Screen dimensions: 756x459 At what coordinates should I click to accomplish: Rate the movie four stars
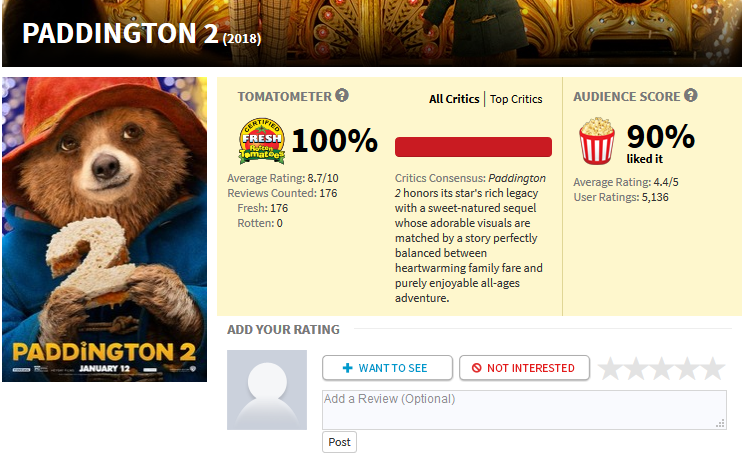[687, 368]
